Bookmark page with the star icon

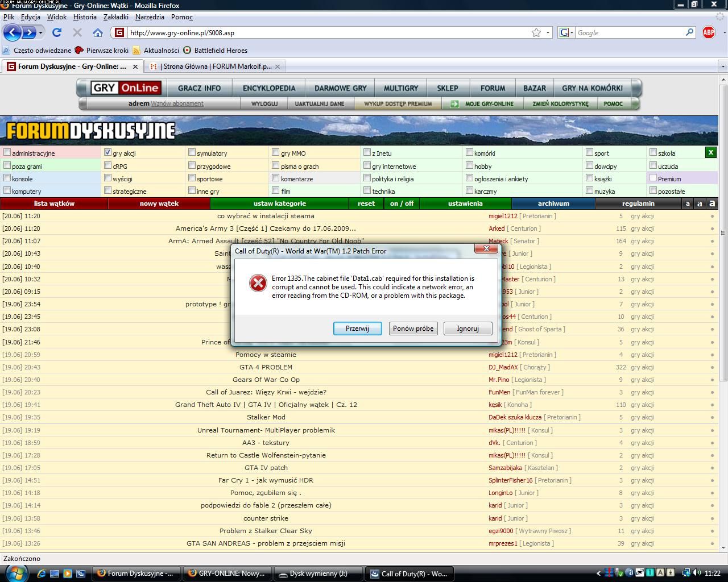pos(536,32)
